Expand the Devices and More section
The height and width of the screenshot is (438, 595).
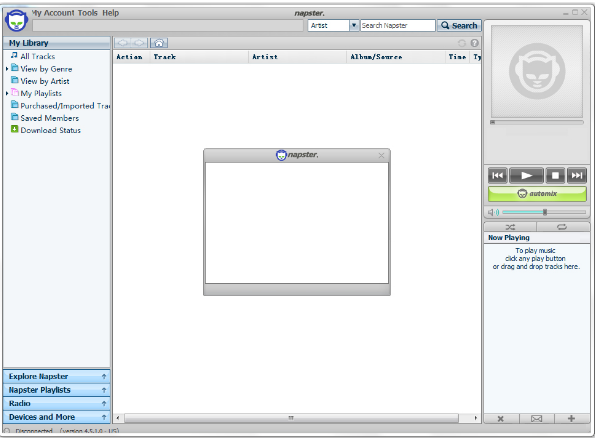(57, 417)
